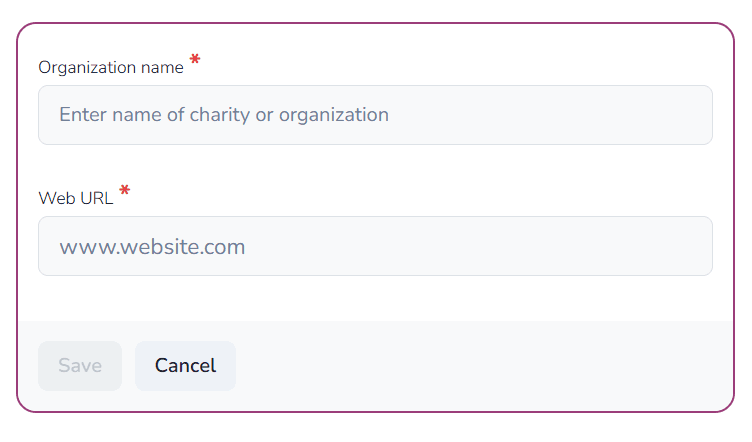Image resolution: width=752 pixels, height=442 pixels.
Task: Click the required marker on Organization name
Action: (195, 62)
